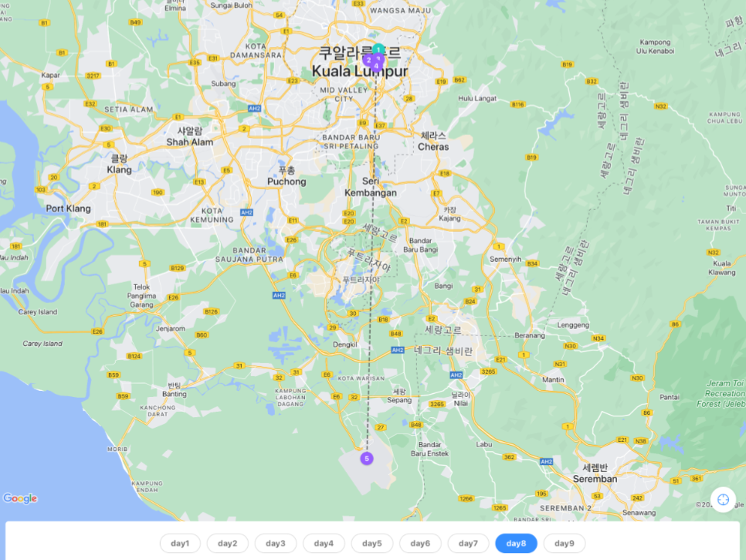746x560 pixels.
Task: Click the Kanchong Darat label
Action: tap(158, 411)
